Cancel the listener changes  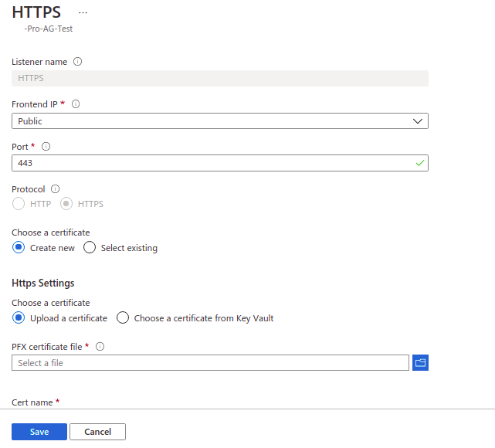[x=97, y=432]
